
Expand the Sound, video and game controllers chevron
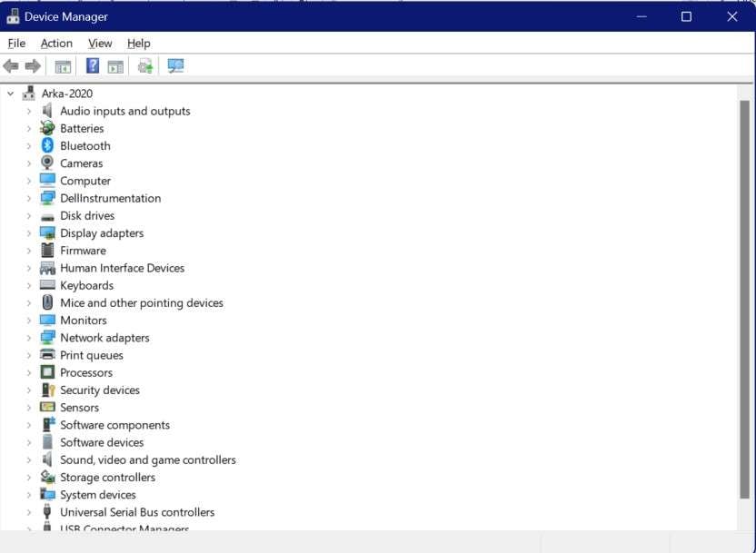[29, 460]
